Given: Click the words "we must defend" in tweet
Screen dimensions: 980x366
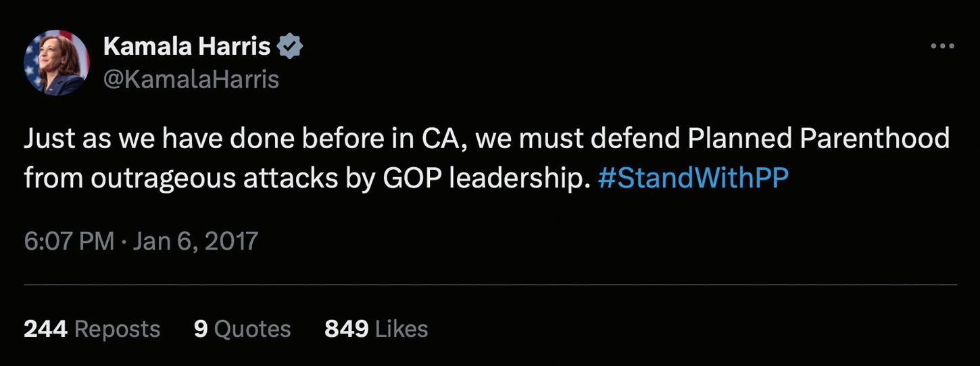Looking at the screenshot, I should point(580,138).
